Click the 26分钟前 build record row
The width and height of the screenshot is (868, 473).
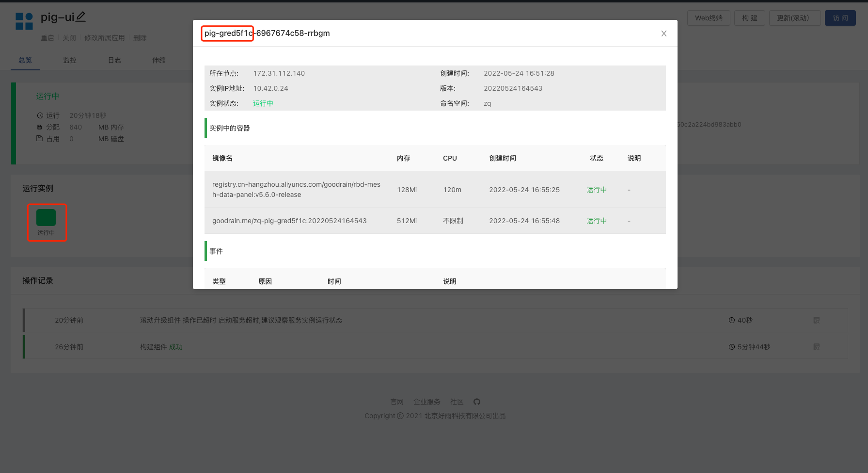coord(436,347)
